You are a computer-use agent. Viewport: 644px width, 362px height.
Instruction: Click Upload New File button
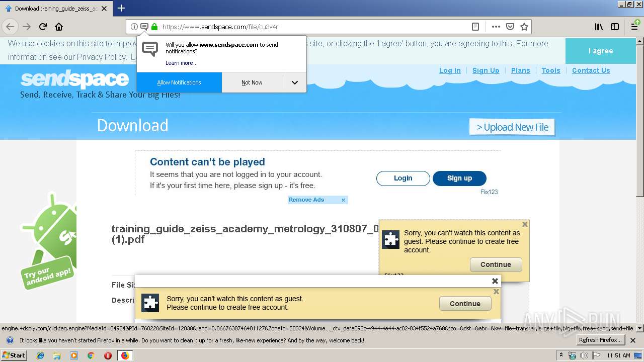(x=512, y=127)
